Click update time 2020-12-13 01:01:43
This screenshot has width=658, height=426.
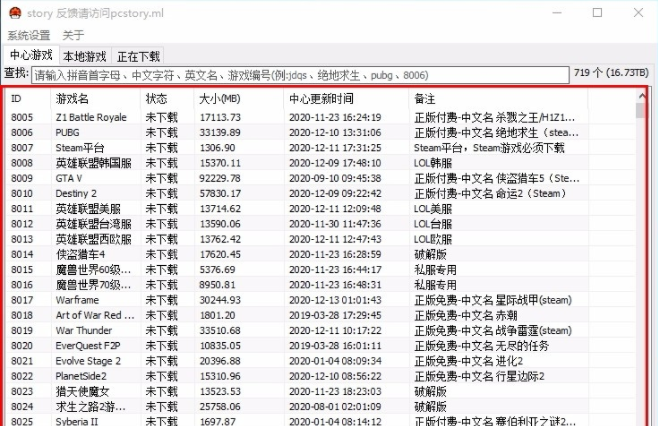(x=335, y=300)
